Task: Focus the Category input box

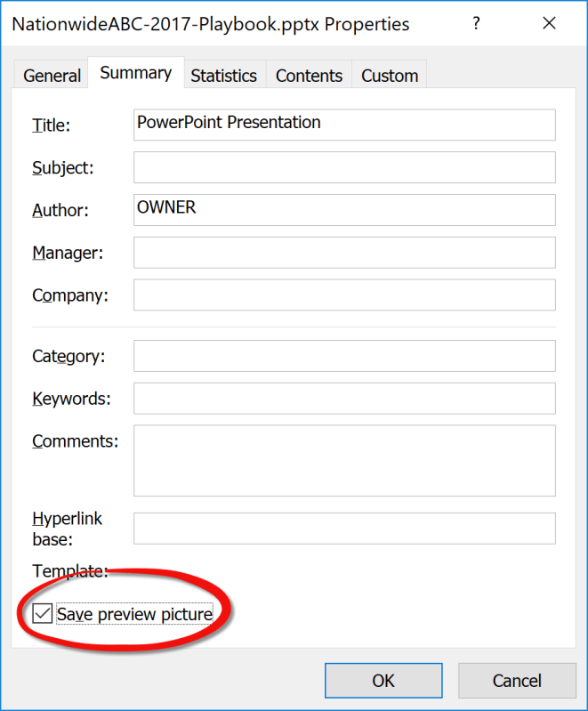Action: 344,356
